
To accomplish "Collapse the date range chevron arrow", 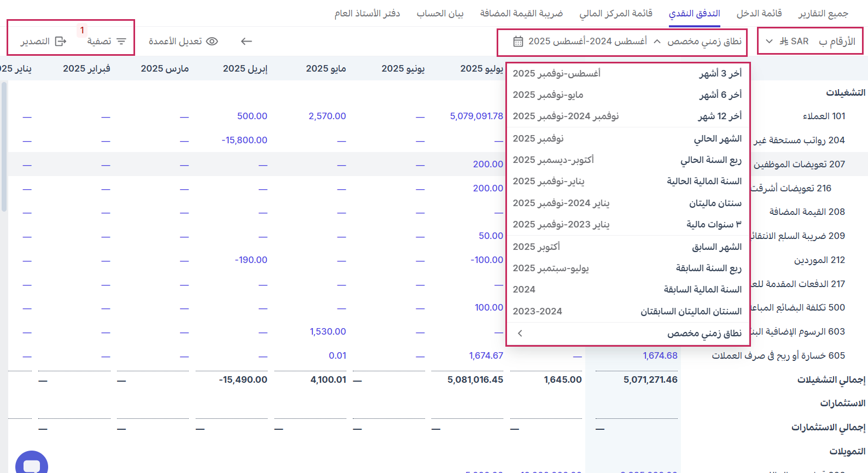I will coord(657,42).
